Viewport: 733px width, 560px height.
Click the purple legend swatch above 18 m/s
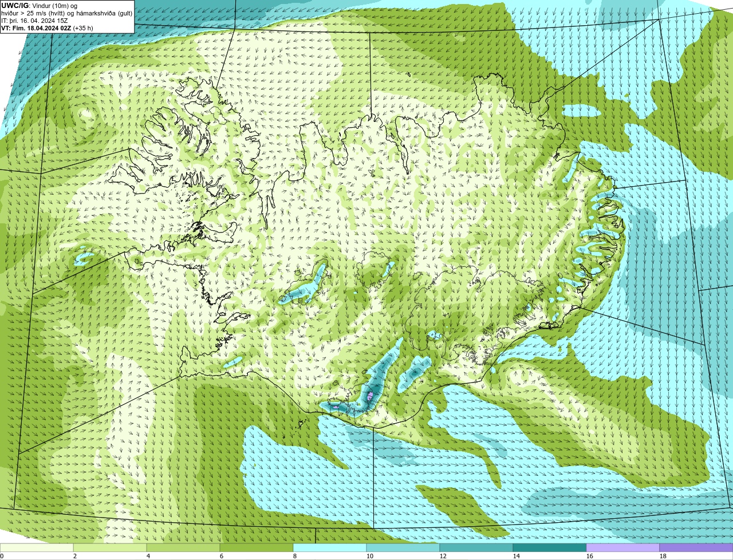(x=696, y=547)
